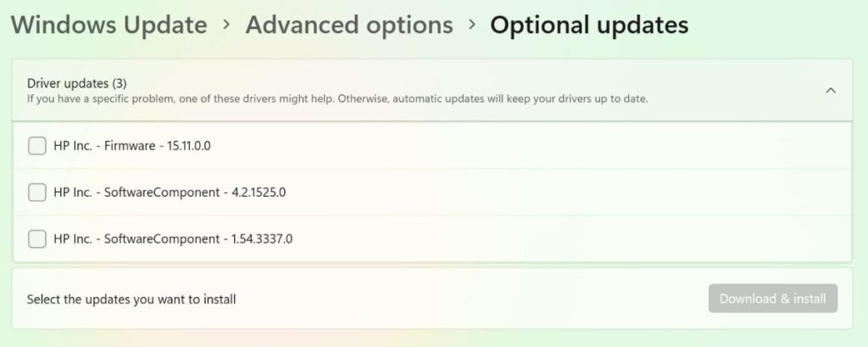The image size is (868, 347).
Task: Click the driver help description text
Action: pyautogui.click(x=337, y=99)
